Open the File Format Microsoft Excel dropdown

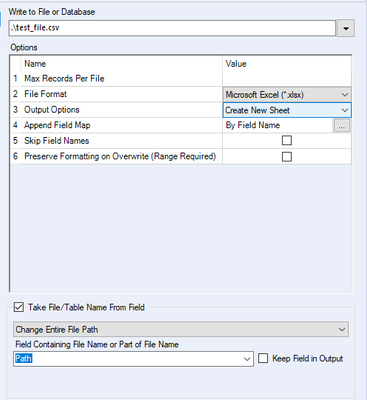pos(287,95)
